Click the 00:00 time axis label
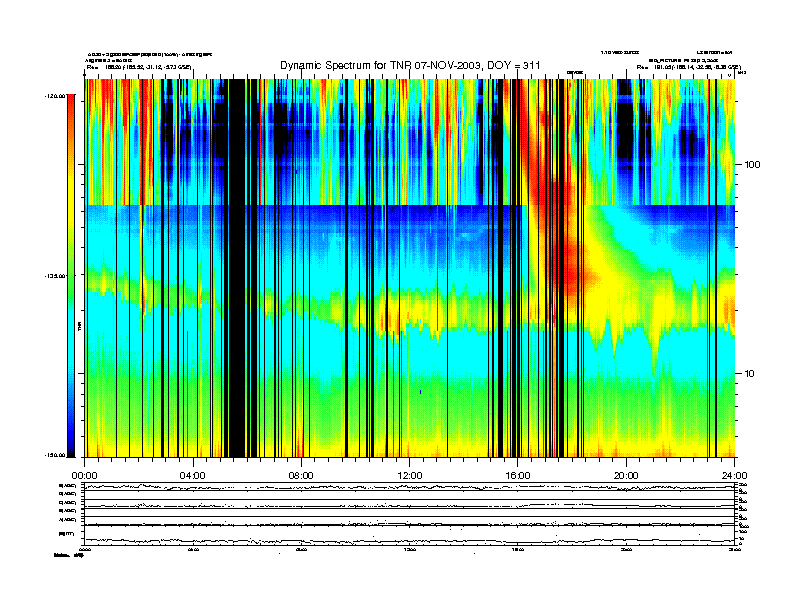The image size is (792, 612). (84, 476)
